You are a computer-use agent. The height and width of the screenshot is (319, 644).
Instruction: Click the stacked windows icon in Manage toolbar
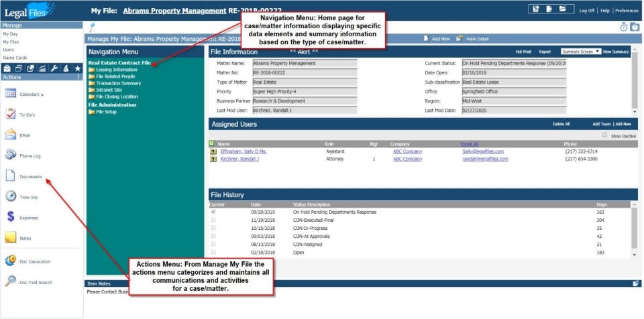tap(19, 69)
